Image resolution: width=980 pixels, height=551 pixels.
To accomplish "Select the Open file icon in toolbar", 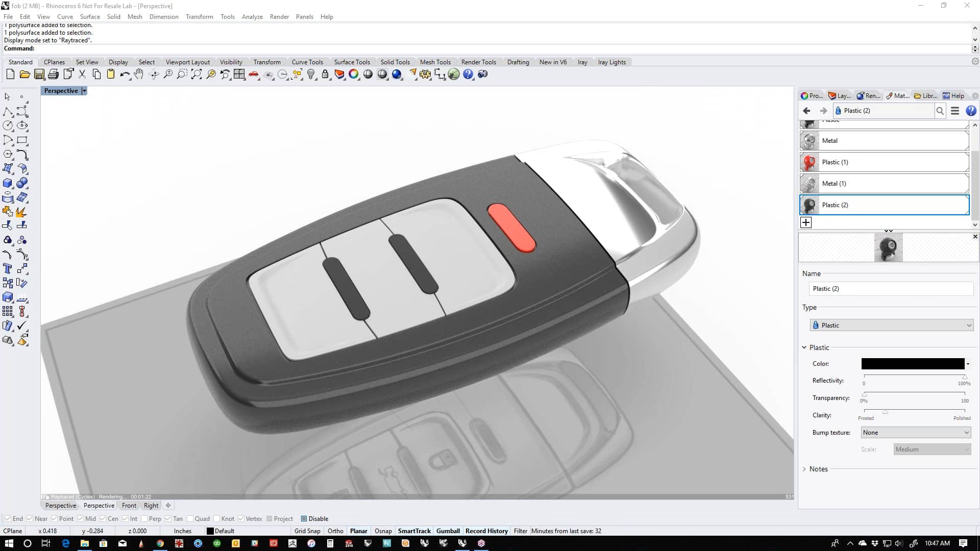I will (x=24, y=74).
